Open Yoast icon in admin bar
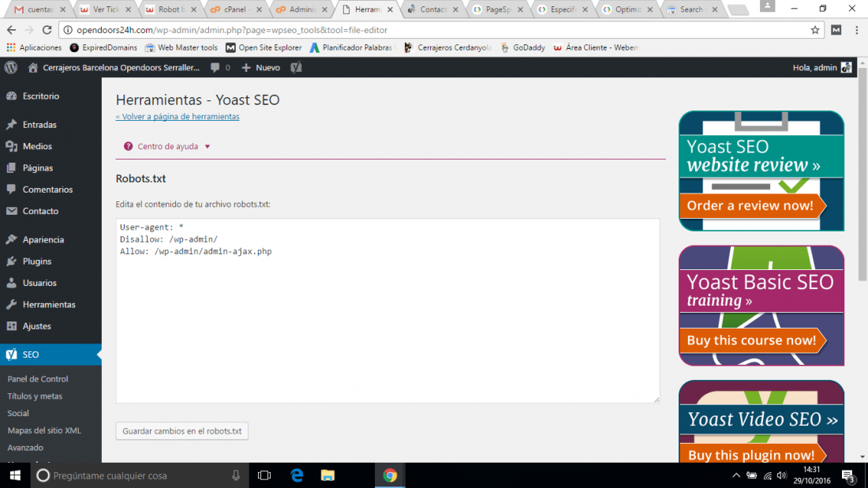This screenshot has height=488, width=868. point(296,68)
